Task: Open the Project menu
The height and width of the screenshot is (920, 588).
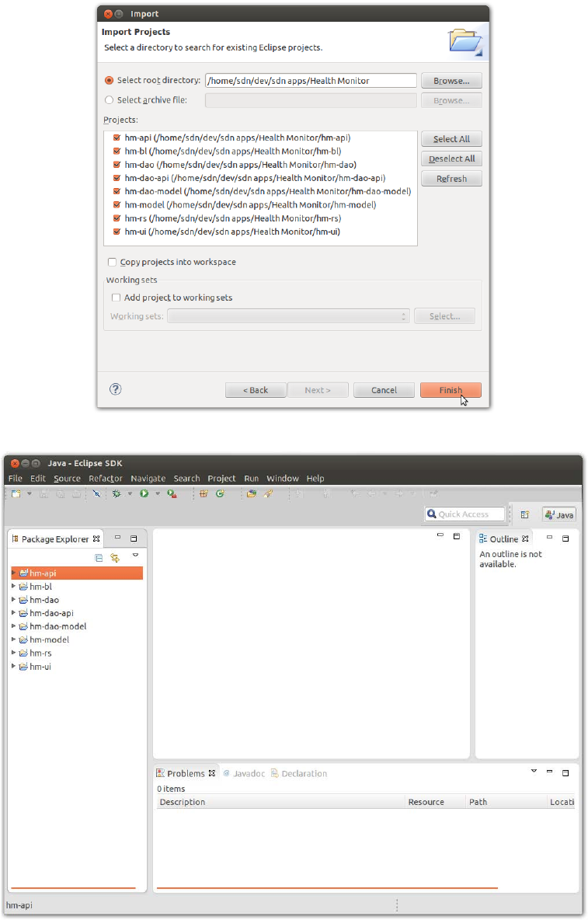Action: (x=221, y=478)
